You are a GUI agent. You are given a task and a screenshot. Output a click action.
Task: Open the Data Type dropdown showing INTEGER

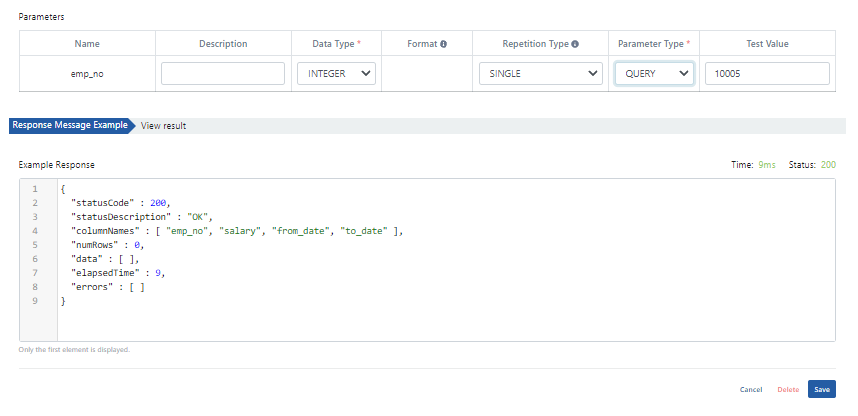[x=336, y=74]
